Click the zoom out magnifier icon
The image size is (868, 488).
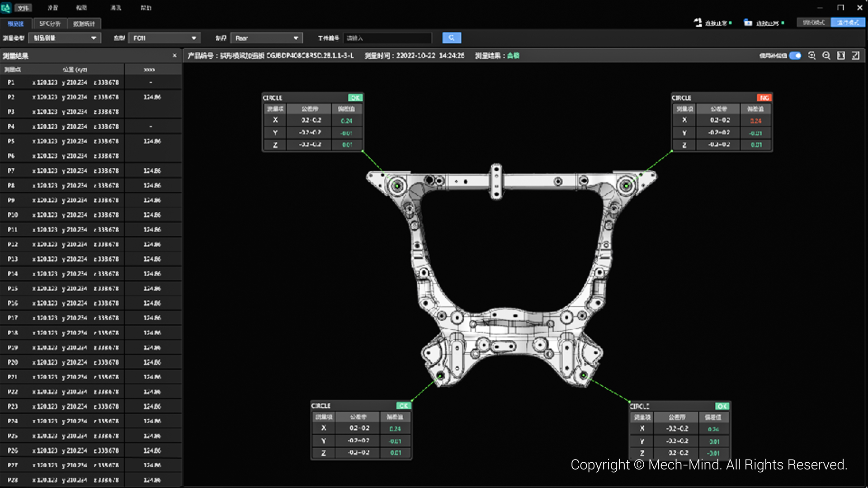pyautogui.click(x=826, y=56)
